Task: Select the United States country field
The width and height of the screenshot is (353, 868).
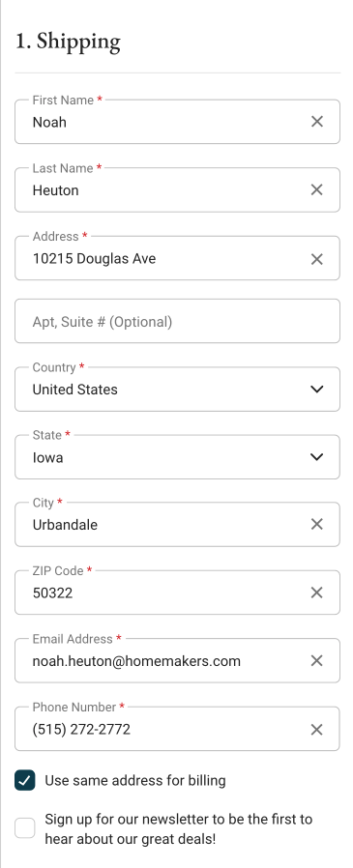Action: [x=177, y=390]
